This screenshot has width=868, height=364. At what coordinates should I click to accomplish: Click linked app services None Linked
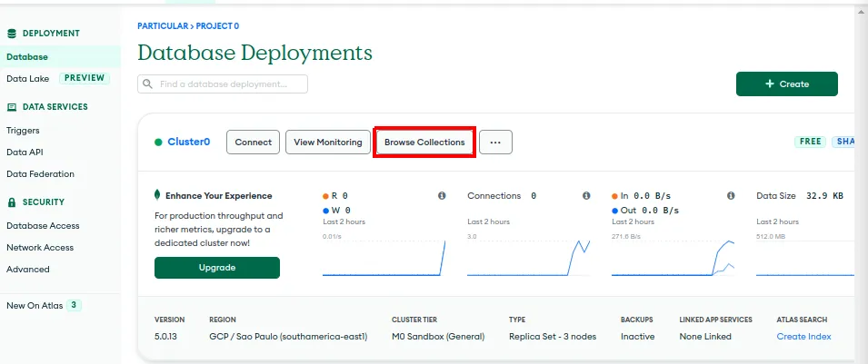[x=705, y=337]
